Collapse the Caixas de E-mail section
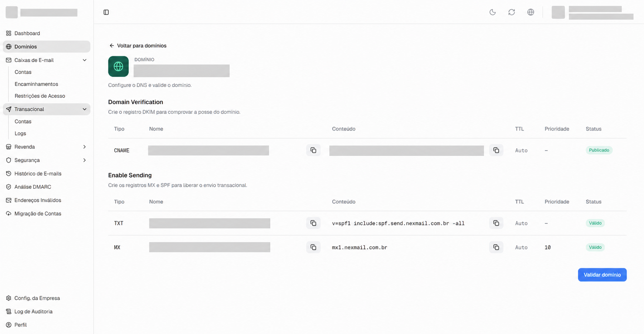 click(x=84, y=60)
